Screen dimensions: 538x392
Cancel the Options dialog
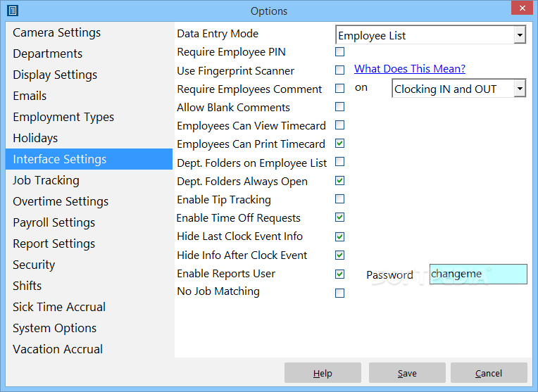489,373
